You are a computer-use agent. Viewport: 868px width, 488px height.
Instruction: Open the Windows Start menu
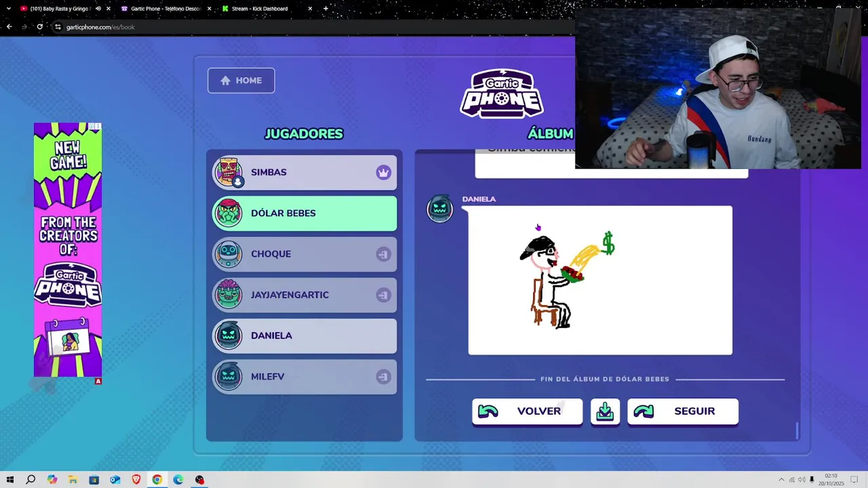tap(10, 480)
